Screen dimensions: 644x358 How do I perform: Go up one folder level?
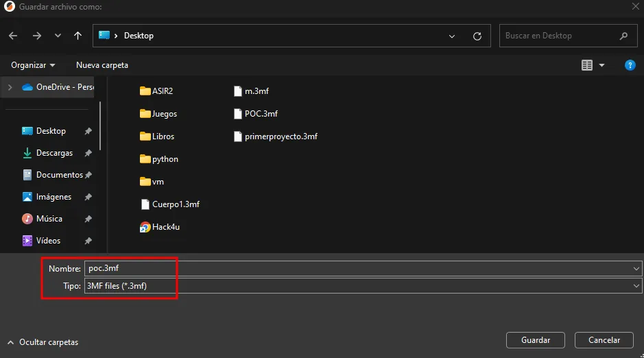click(x=77, y=36)
